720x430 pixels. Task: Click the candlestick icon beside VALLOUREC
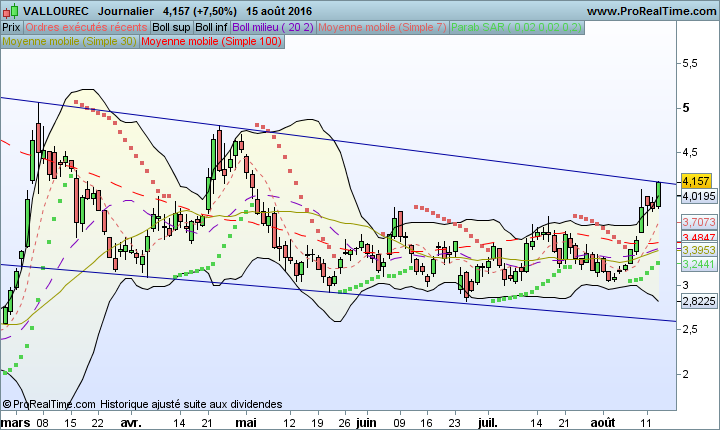11,11
